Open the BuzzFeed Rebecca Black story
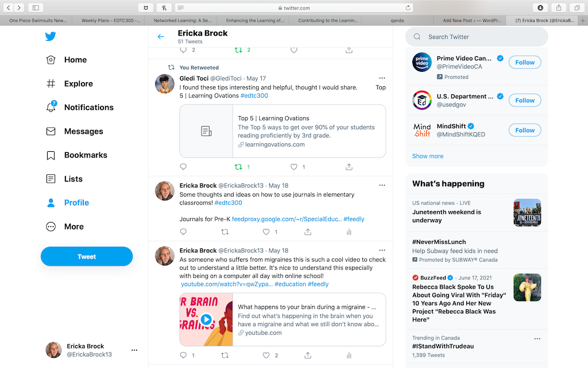 click(476, 298)
